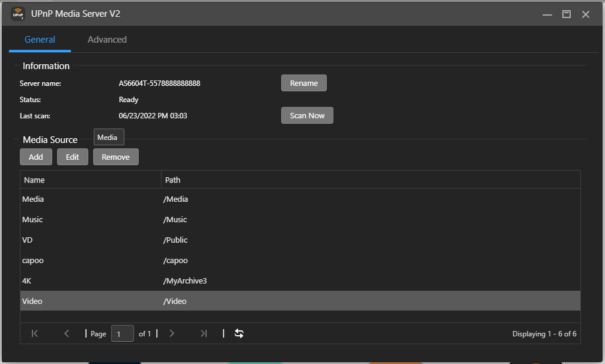605x364 pixels.
Task: Open the General tab
Action: pos(40,40)
